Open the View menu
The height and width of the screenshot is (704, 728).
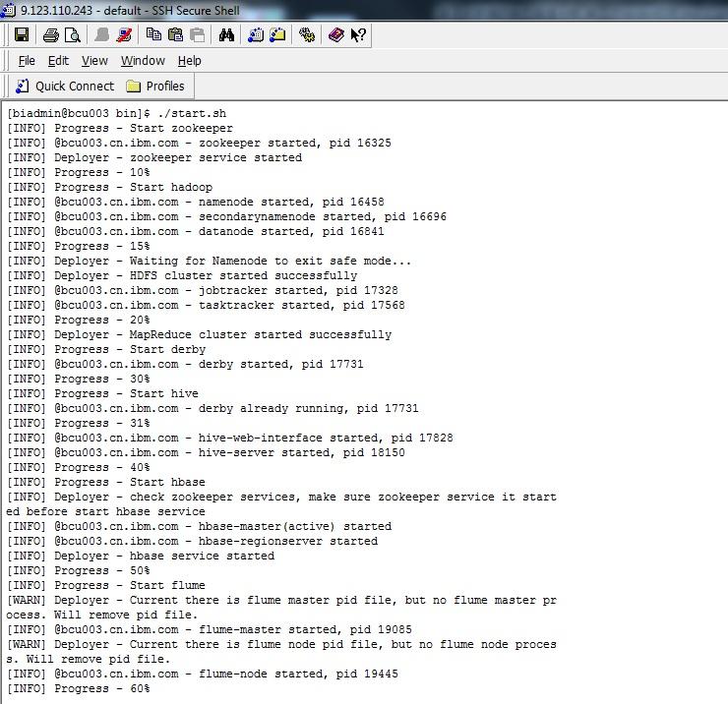point(94,61)
